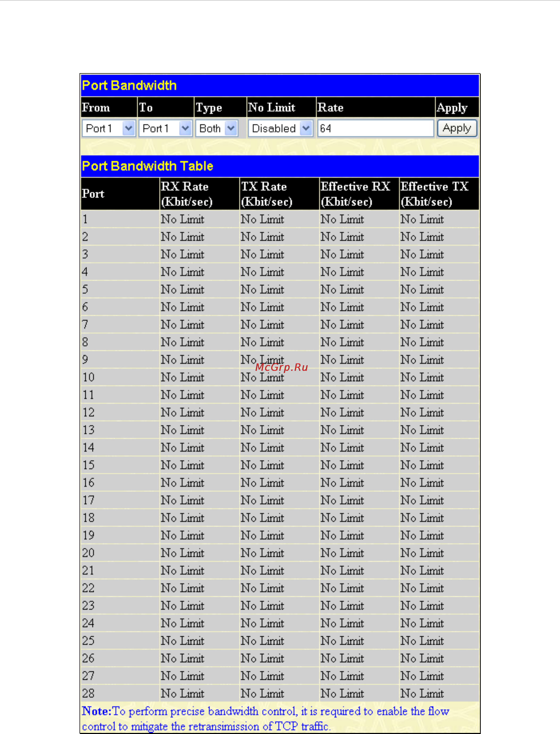Click RX Rate value for port 13
Viewport: 560px width, 734px height.
tap(183, 430)
